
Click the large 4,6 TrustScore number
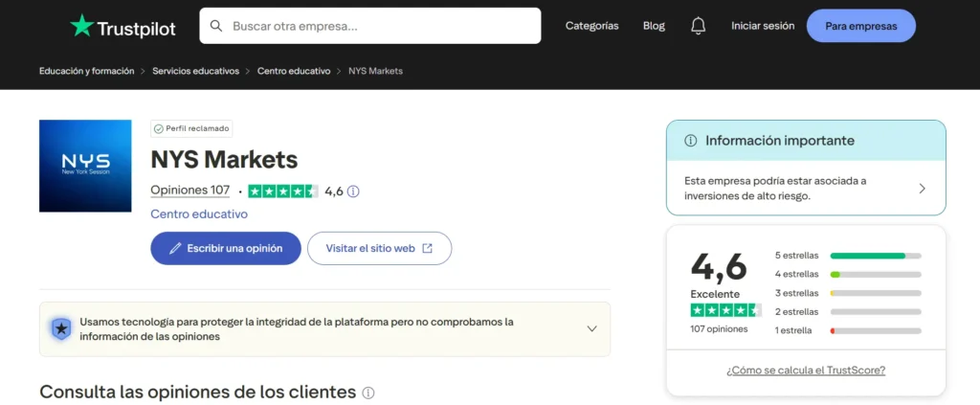(719, 266)
